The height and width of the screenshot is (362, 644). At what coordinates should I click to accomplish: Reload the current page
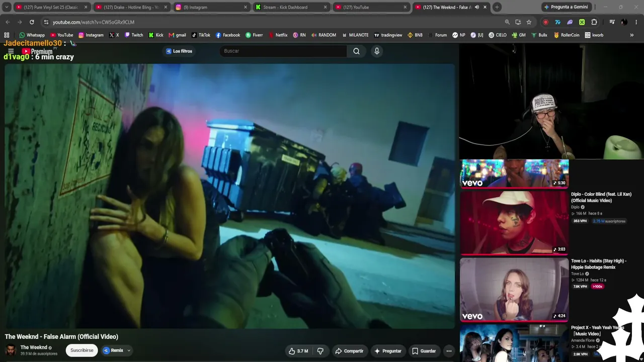coord(32,22)
